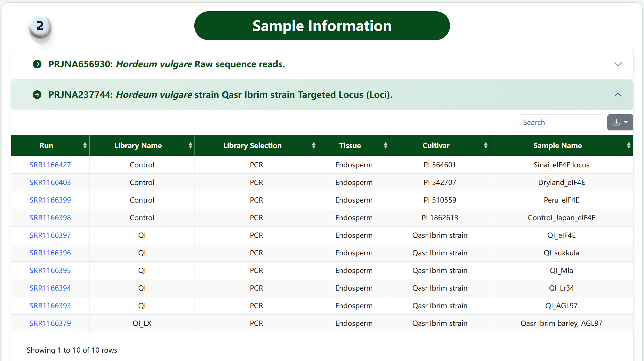Select cell 'PI 542707'
Image resolution: width=644 pixels, height=361 pixels.
[x=440, y=182]
